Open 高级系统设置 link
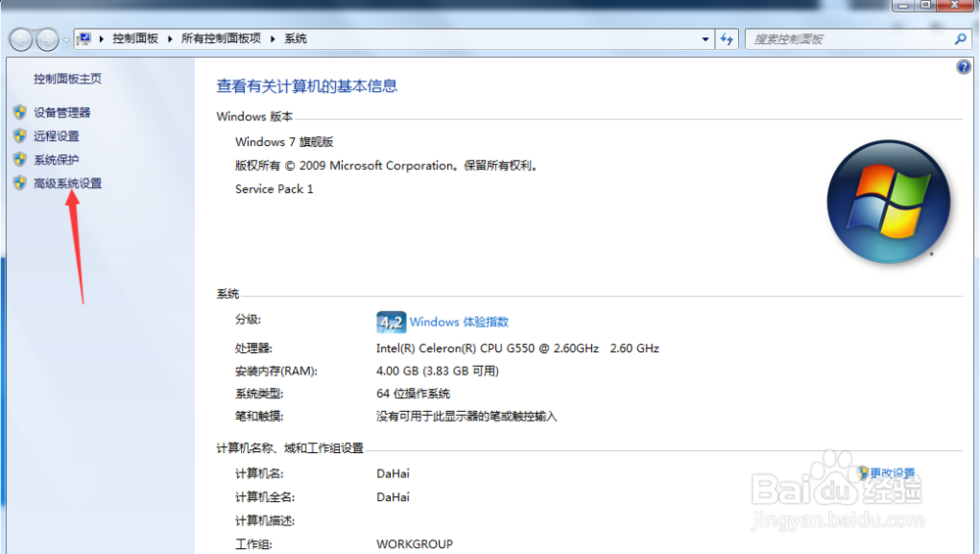Image resolution: width=980 pixels, height=554 pixels. click(x=68, y=183)
